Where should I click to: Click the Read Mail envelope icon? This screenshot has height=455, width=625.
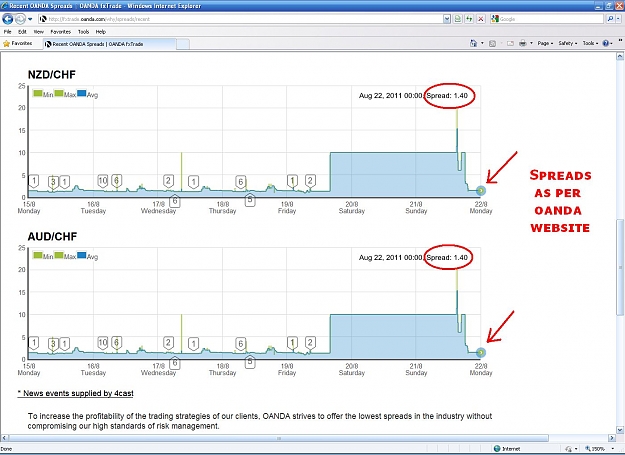[x=510, y=43]
